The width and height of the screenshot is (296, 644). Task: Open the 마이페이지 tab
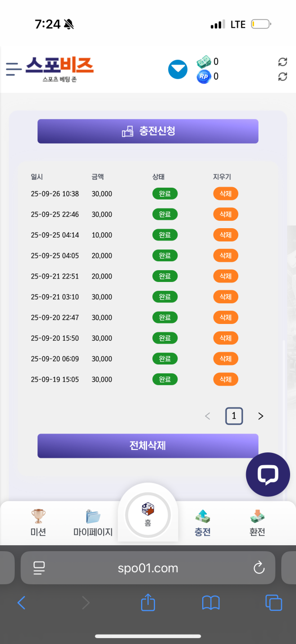tap(93, 523)
